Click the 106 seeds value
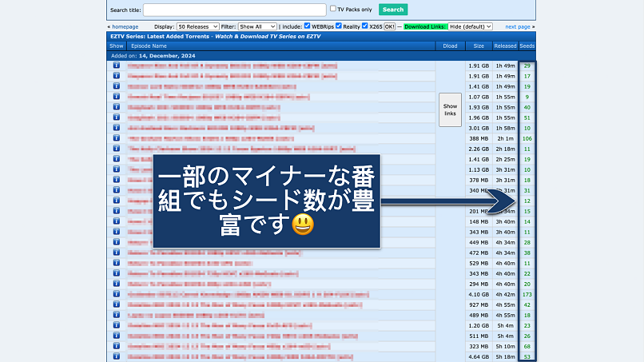 (x=527, y=139)
